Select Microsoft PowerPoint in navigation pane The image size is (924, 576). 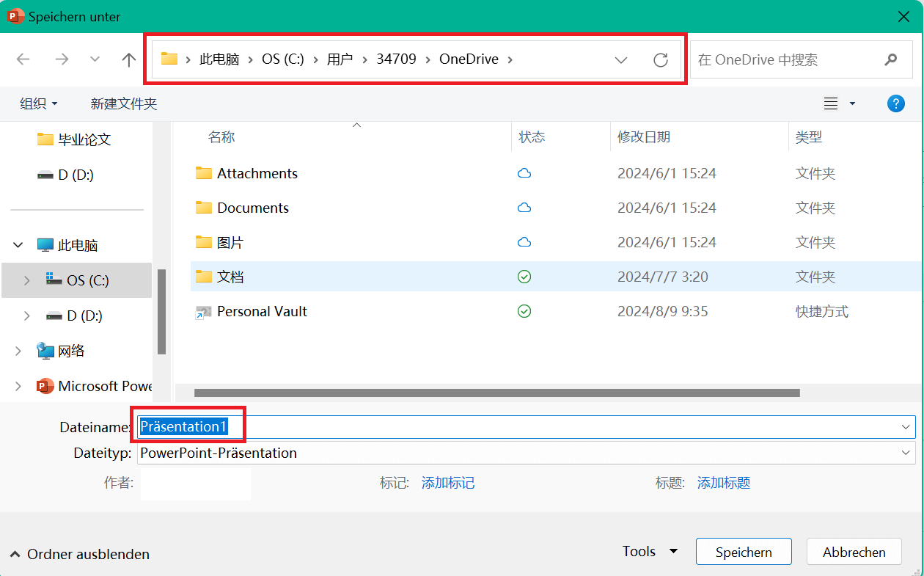coord(104,386)
